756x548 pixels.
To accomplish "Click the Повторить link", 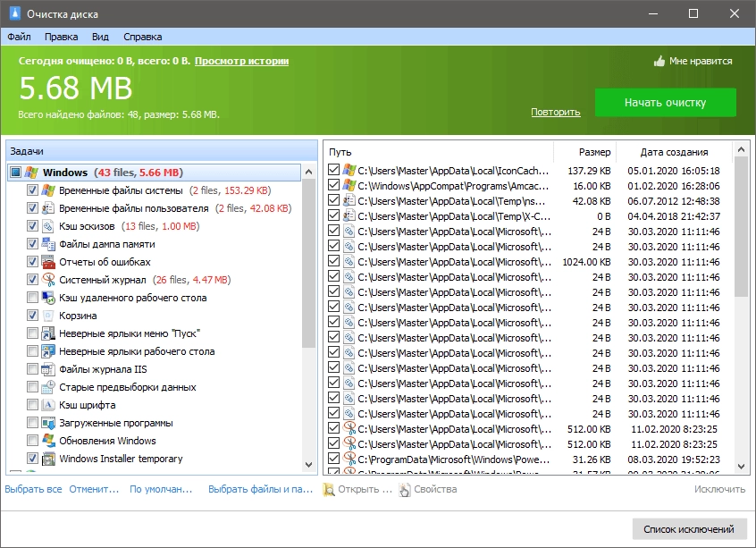I will pos(556,112).
